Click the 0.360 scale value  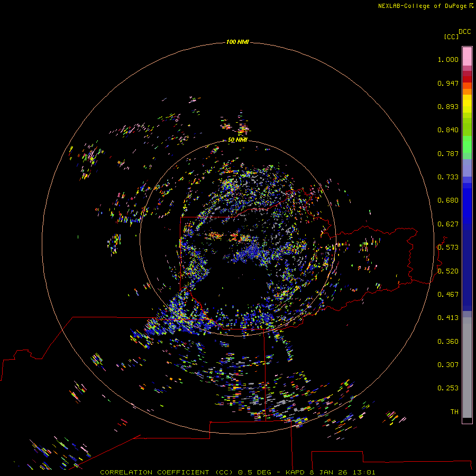pos(448,342)
